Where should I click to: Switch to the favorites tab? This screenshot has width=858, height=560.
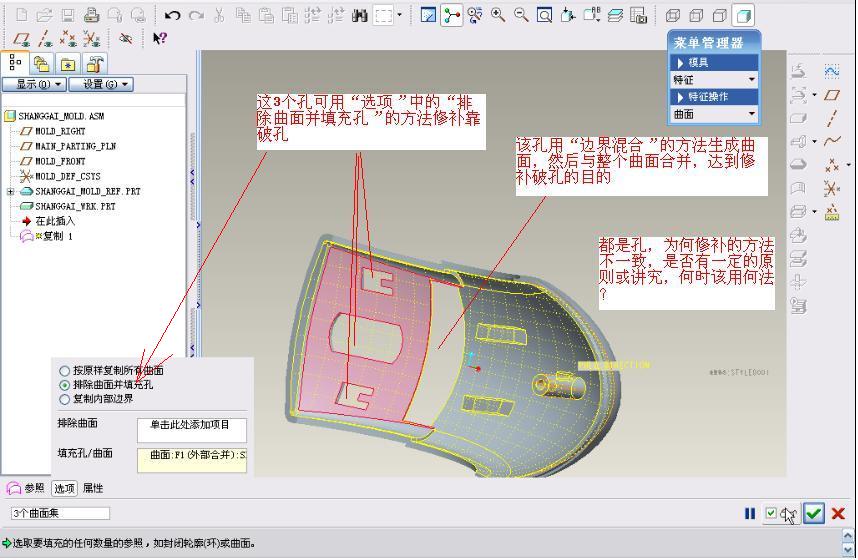pos(68,64)
